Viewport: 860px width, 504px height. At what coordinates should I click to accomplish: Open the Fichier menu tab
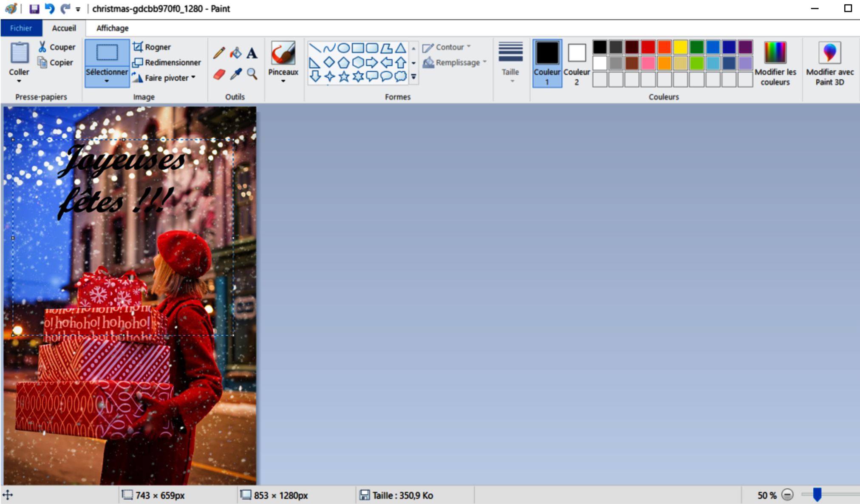pyautogui.click(x=21, y=28)
